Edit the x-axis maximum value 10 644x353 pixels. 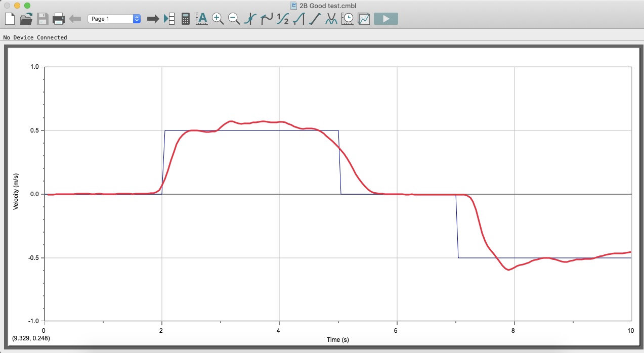[630, 331]
